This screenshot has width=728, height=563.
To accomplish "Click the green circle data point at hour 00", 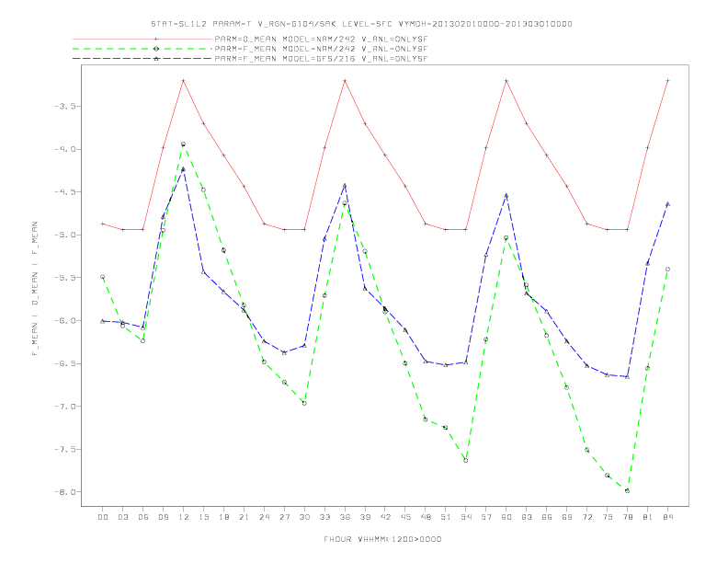I will click(103, 276).
